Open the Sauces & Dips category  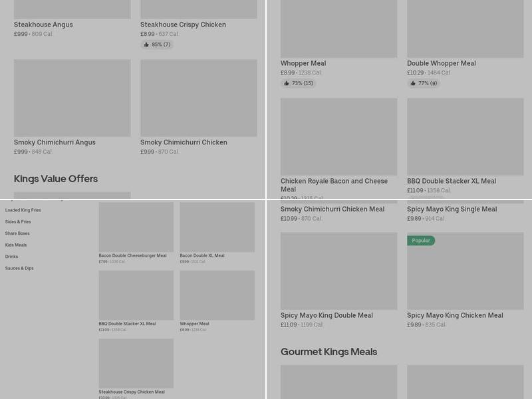[19, 268]
